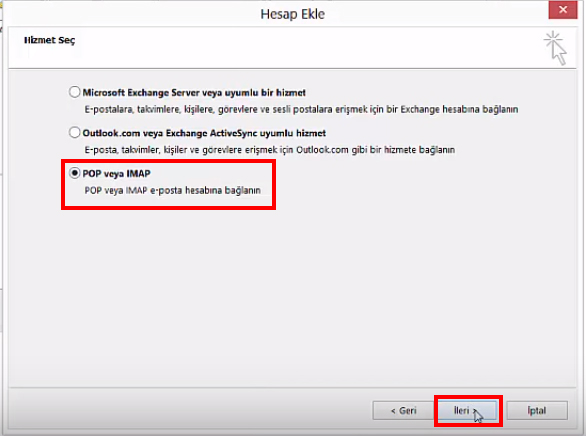Click the 'Microsoft Exchange Server veya uyumlu' label
586x436 pixels.
(194, 92)
